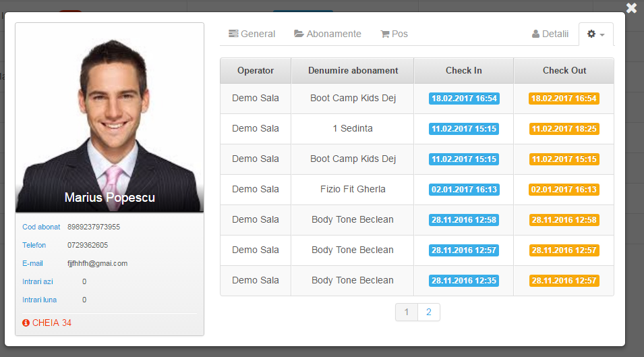Click the CHEIA 34 alert text
Screen dimensions: 644x357
click(52, 323)
